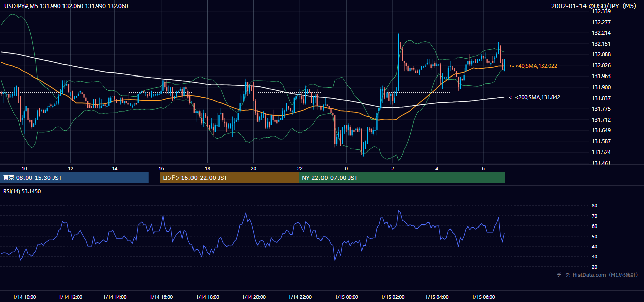Select the NY 22:00-07:00 JST session bar
This screenshot has width=644, height=302.
402,178
